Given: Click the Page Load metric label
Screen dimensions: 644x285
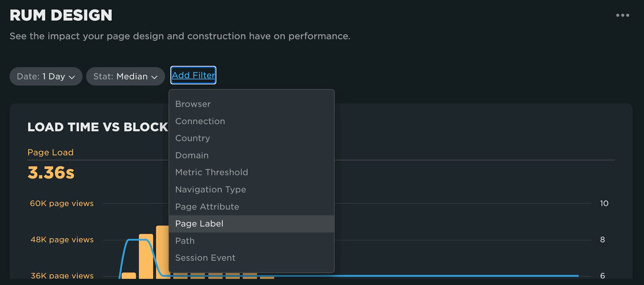Looking at the screenshot, I should pyautogui.click(x=50, y=152).
